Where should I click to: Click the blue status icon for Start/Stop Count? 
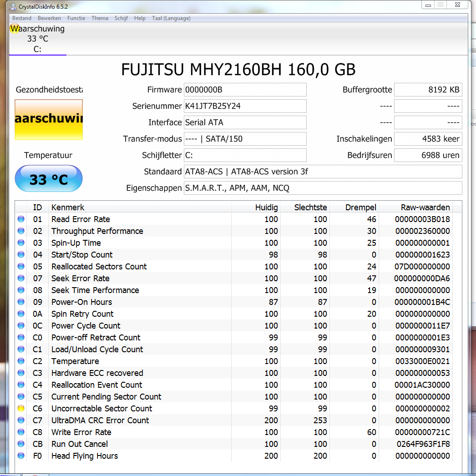click(x=21, y=254)
